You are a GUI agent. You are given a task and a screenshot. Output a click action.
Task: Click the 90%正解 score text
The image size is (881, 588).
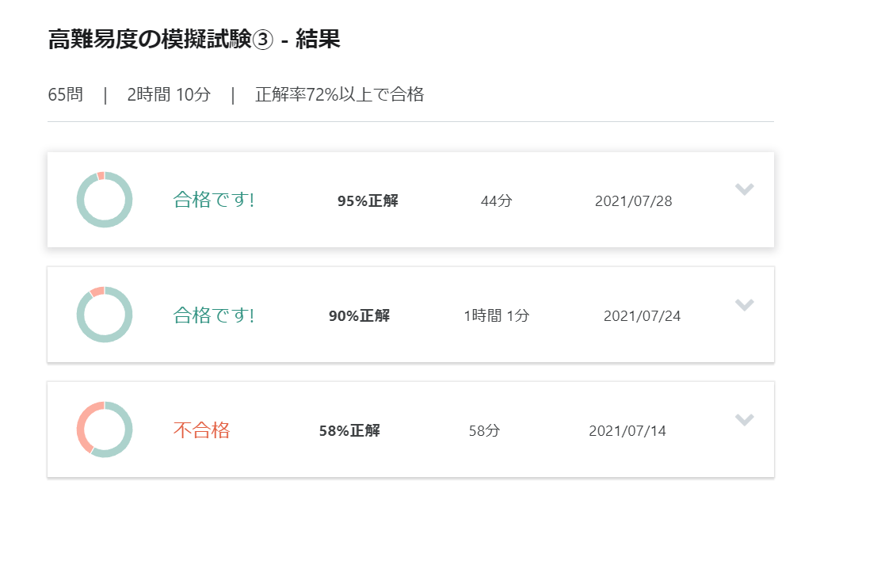tap(360, 316)
